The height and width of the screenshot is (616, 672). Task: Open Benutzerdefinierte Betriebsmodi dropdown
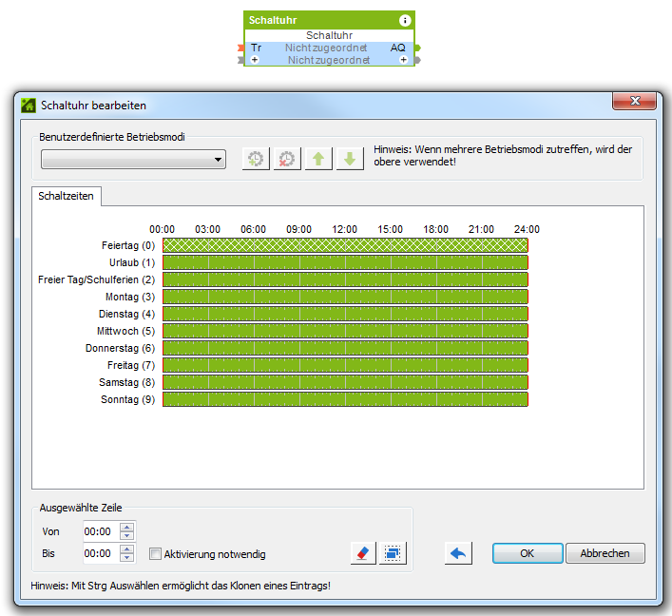(x=133, y=160)
